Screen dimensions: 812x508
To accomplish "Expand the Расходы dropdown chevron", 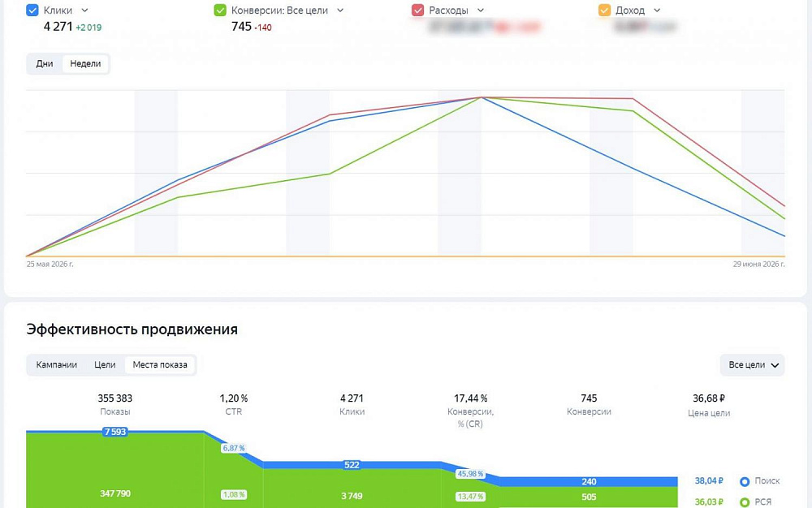I will [x=481, y=11].
